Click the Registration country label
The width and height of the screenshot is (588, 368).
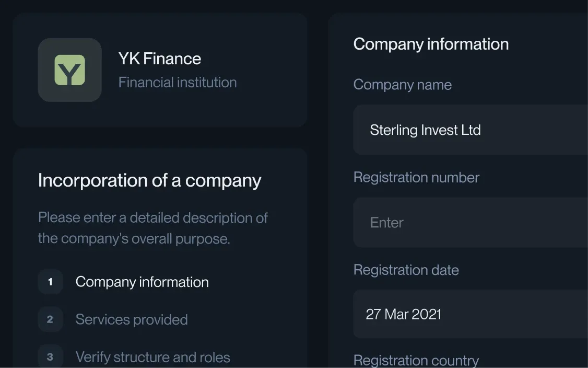416,360
